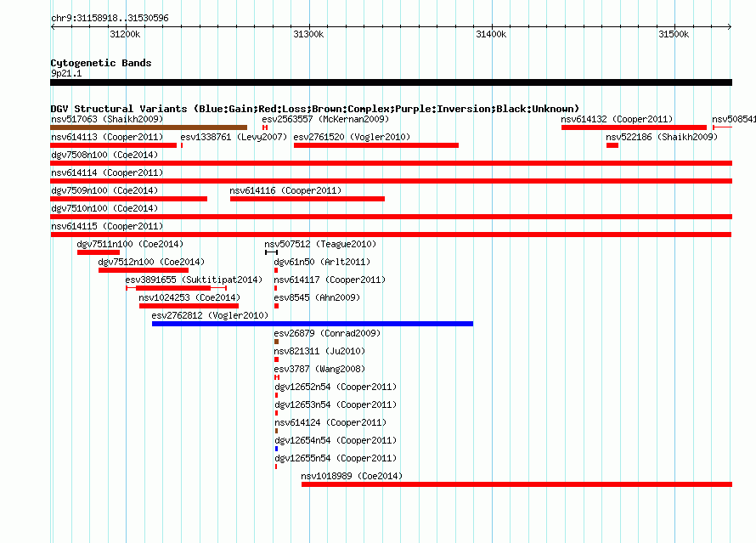Click the 31400k ruler tick label

(491, 34)
